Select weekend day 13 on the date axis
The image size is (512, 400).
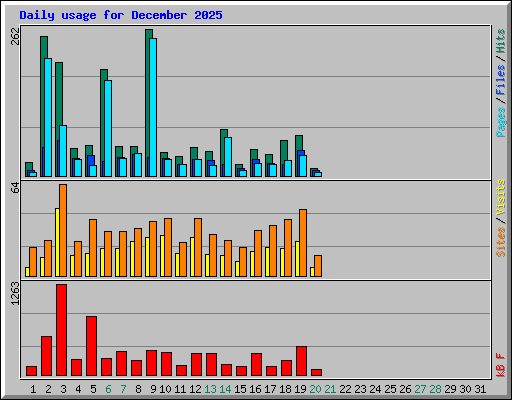tap(210, 389)
